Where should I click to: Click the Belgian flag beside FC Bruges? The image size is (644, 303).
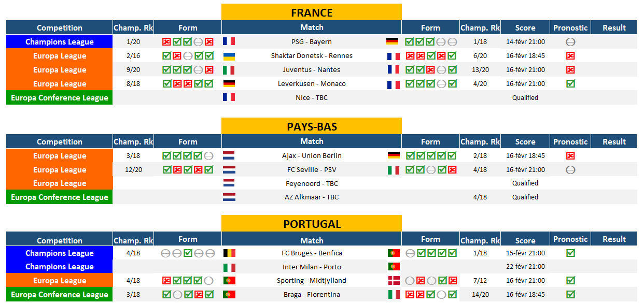(229, 253)
